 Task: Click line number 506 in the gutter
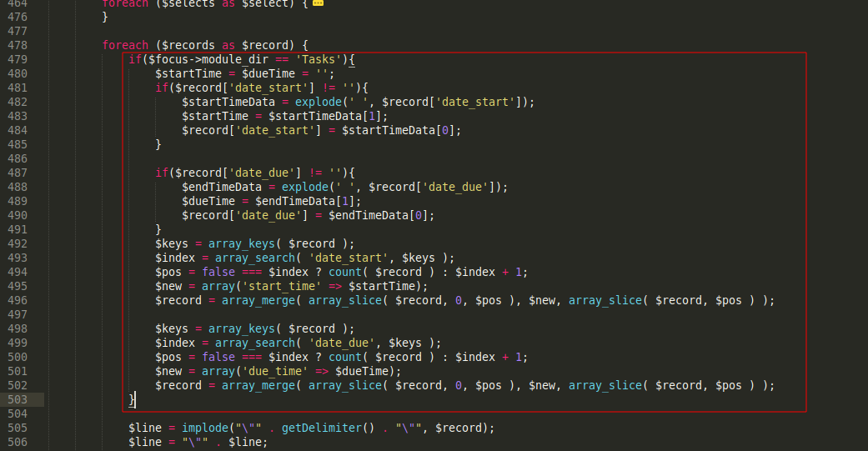point(18,442)
